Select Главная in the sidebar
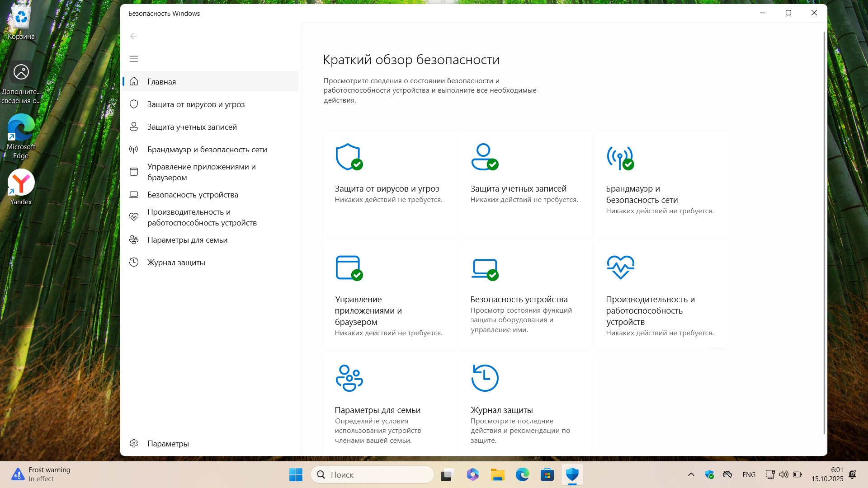868x488 pixels. [x=161, y=82]
